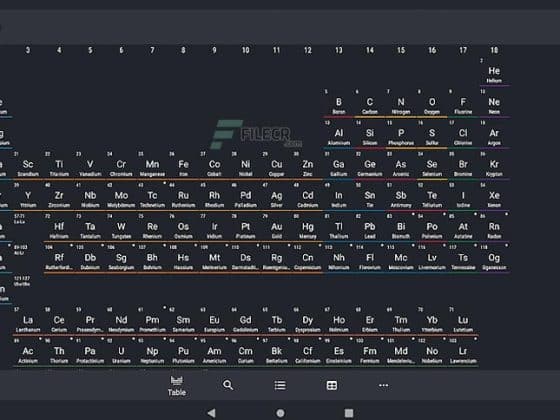Open the Lutetium (Lu) element

[x=463, y=322]
